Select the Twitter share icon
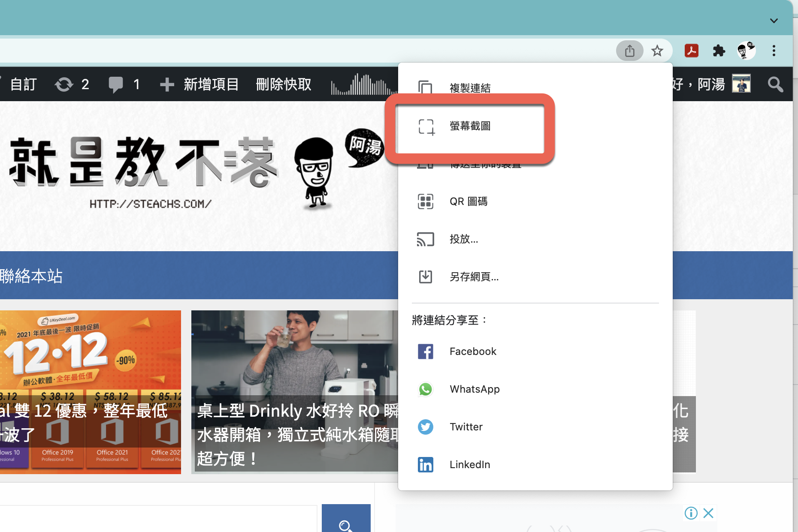Viewport: 798px width, 532px height. pos(426,427)
